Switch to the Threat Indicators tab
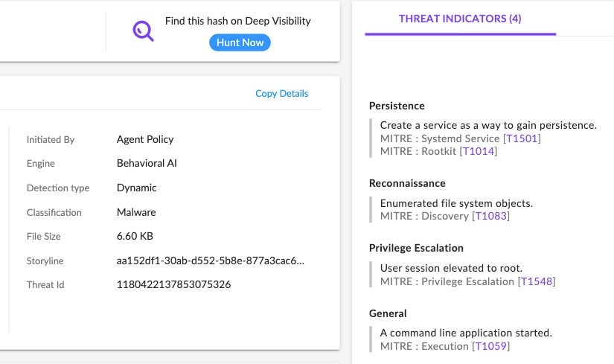The width and height of the screenshot is (614, 364). 460,19
